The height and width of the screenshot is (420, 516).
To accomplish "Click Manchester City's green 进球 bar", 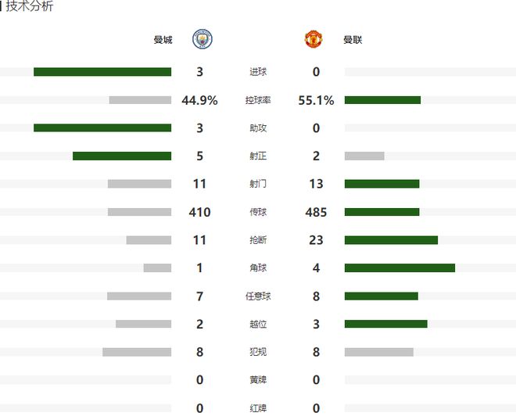I will coord(102,72).
